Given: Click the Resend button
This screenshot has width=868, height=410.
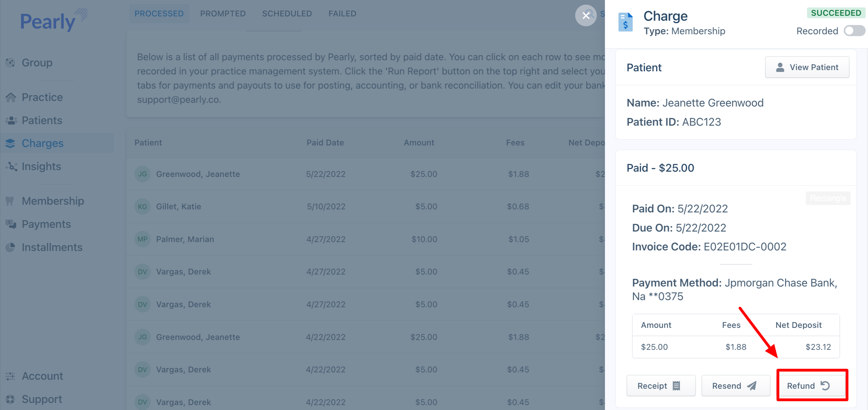Looking at the screenshot, I should click(x=735, y=385).
